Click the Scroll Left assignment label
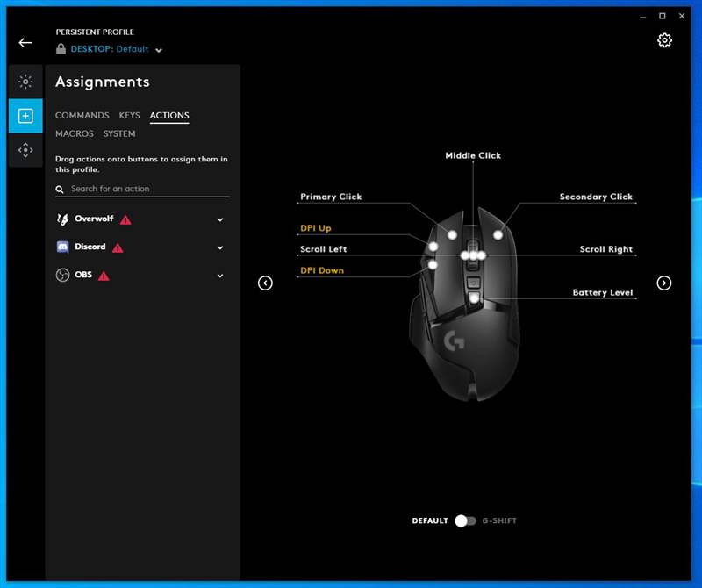702x588 pixels. coord(323,249)
